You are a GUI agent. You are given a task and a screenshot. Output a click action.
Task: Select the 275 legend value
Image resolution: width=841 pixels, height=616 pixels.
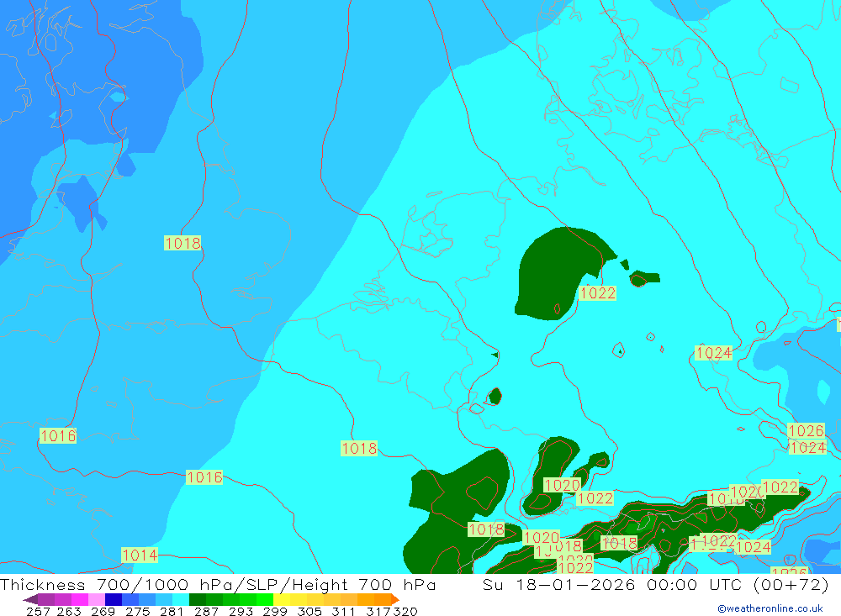137,611
